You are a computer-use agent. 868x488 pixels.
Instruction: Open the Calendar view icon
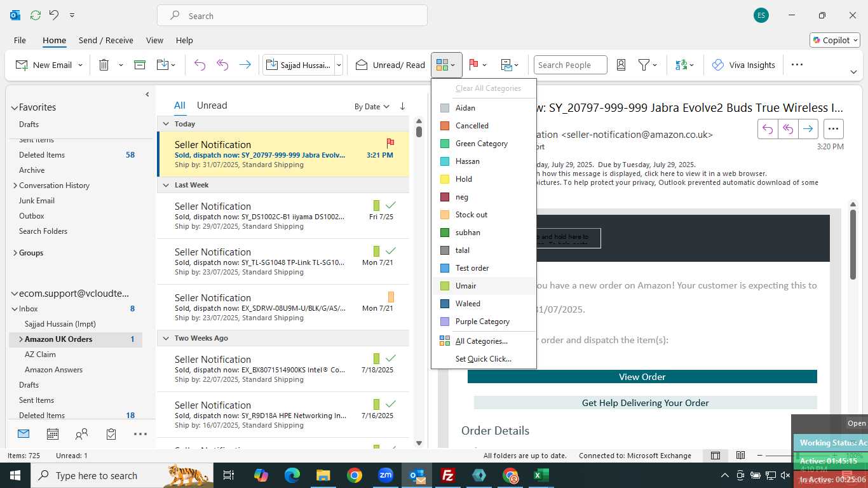pyautogui.click(x=53, y=435)
